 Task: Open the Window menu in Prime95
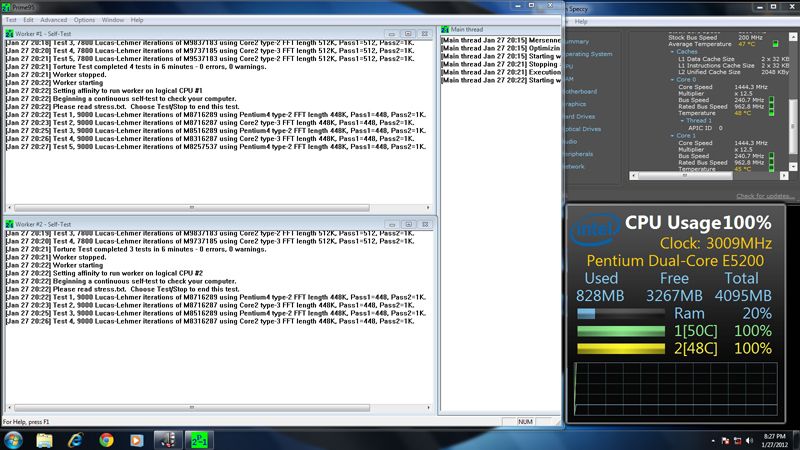(x=113, y=20)
